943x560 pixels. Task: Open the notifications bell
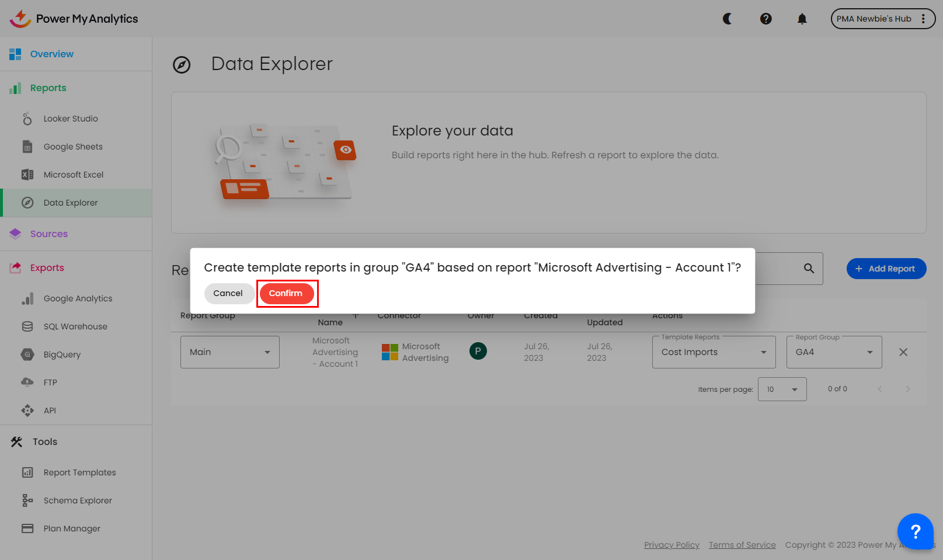tap(802, 19)
